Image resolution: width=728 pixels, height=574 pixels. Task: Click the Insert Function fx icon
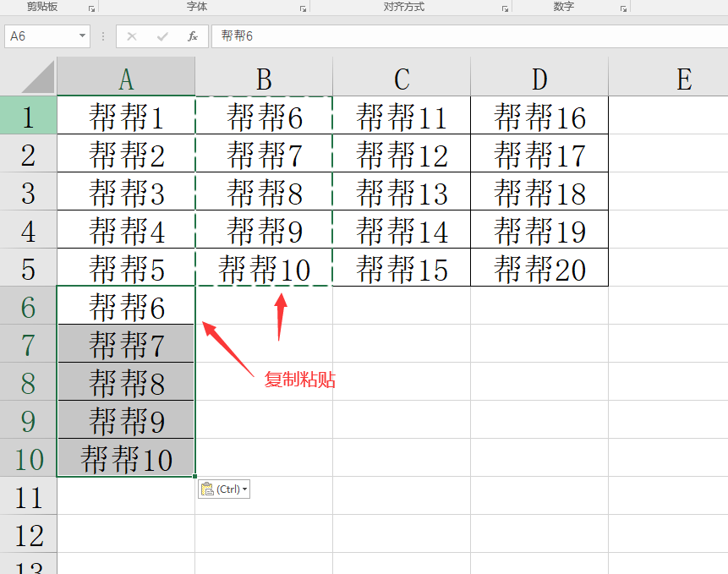(192, 36)
